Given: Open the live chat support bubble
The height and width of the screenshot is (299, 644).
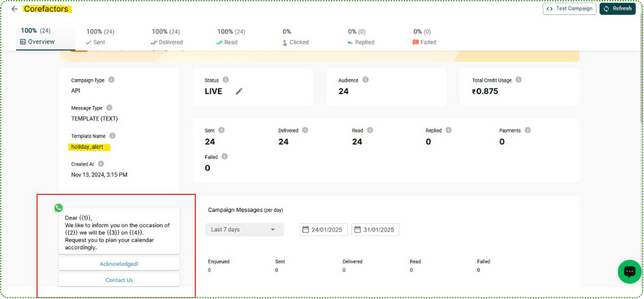Looking at the screenshot, I should 629,271.
